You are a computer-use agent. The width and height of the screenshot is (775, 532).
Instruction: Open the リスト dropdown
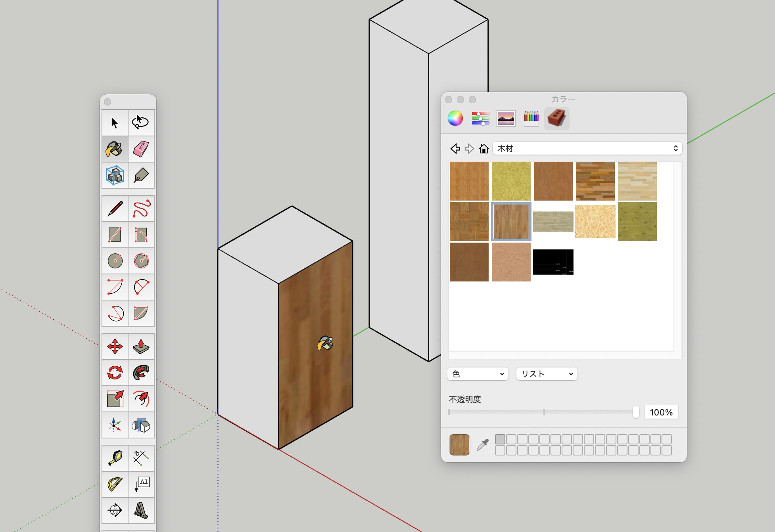(547, 374)
